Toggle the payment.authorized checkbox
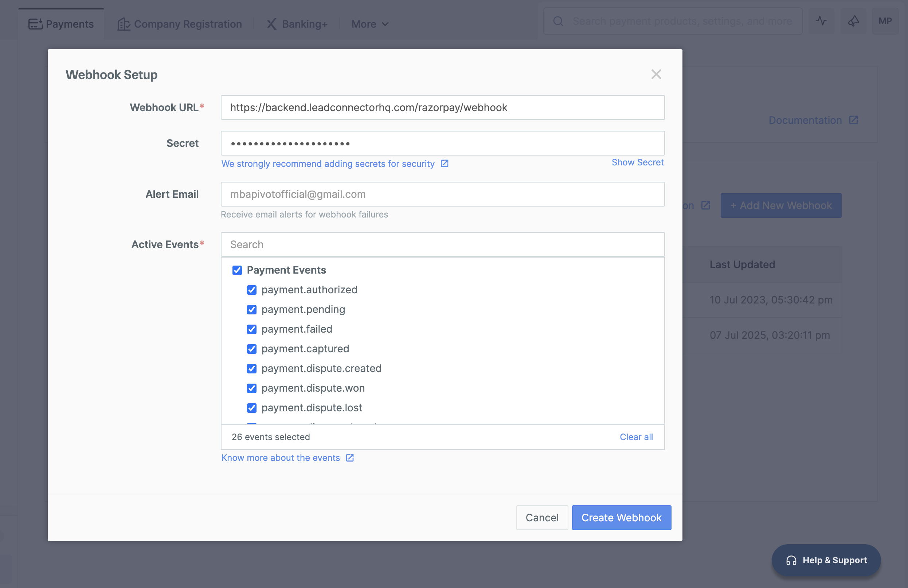 (251, 290)
